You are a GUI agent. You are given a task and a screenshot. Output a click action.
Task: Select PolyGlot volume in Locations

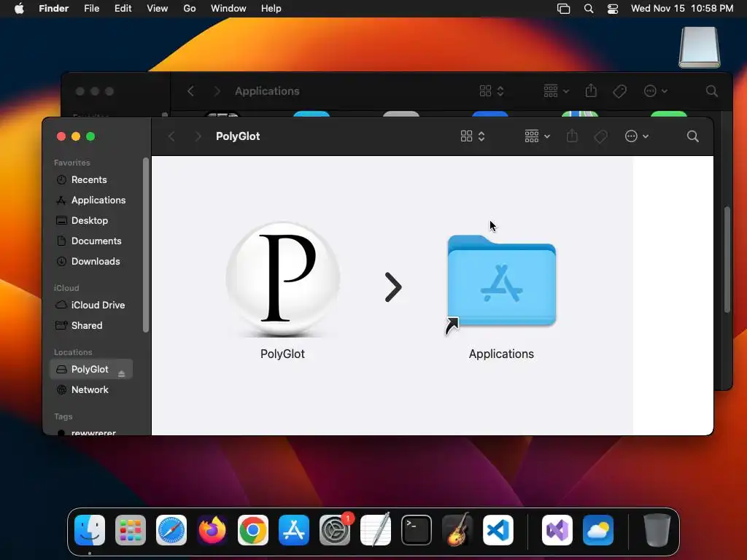point(90,370)
